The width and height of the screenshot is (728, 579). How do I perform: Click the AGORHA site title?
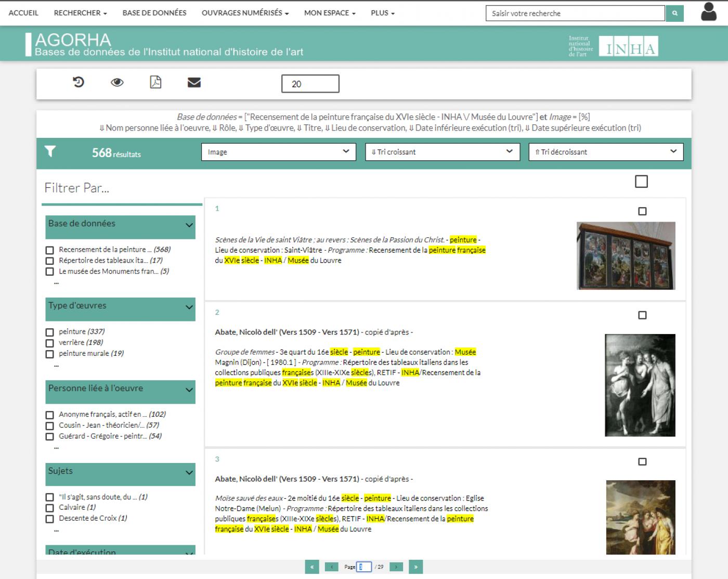(73, 40)
